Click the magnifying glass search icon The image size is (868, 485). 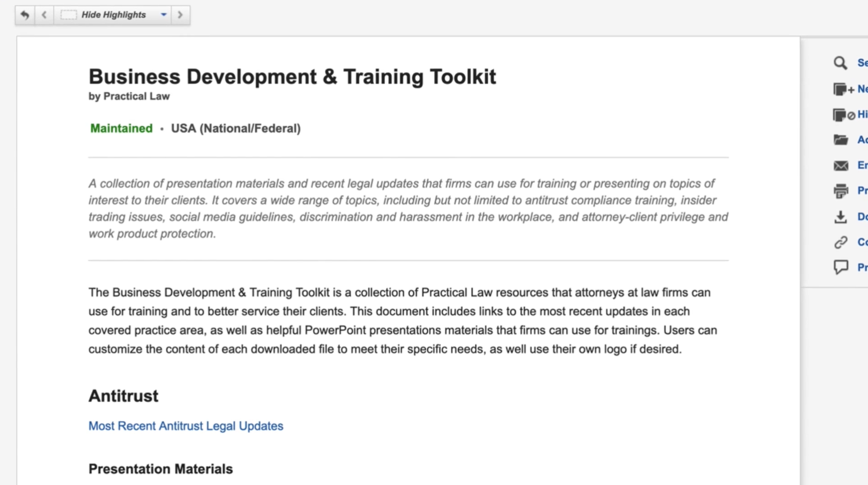(840, 63)
